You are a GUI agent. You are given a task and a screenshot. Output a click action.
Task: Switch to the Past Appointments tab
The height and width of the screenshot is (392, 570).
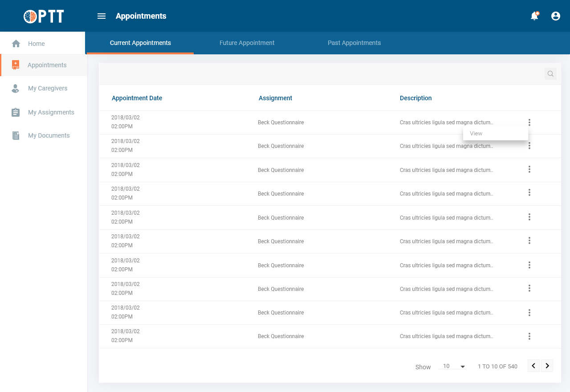pyautogui.click(x=354, y=43)
